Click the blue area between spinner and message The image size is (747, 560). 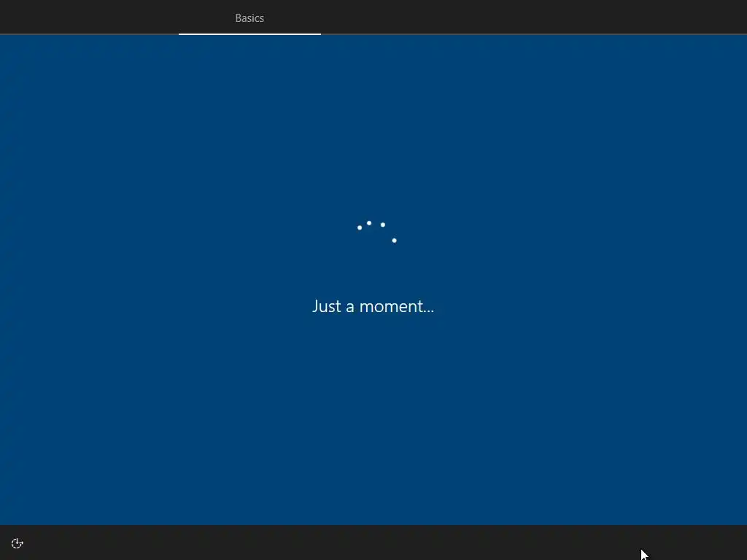(373, 271)
